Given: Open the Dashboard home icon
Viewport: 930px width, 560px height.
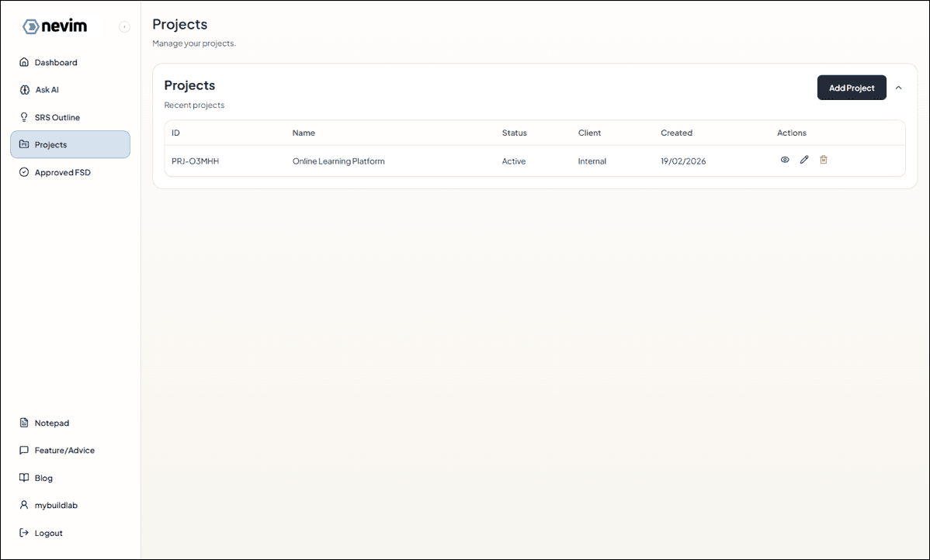Looking at the screenshot, I should click(24, 62).
